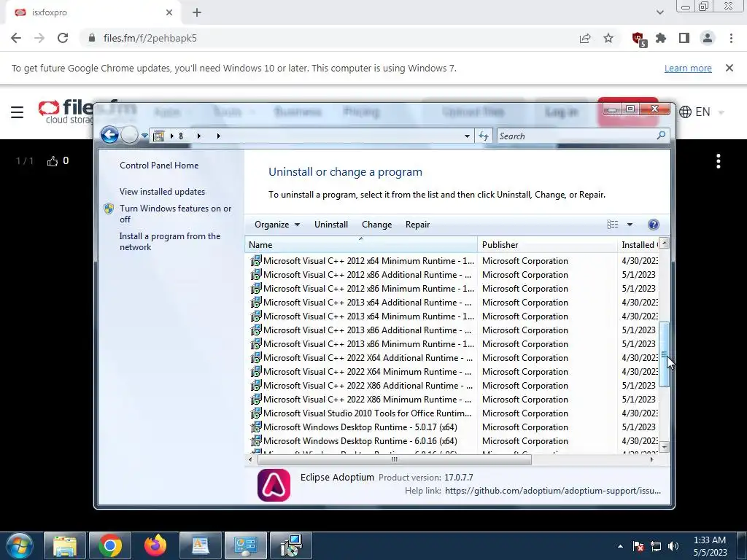Go back with Control Panel back arrow
747x560 pixels.
tap(109, 135)
